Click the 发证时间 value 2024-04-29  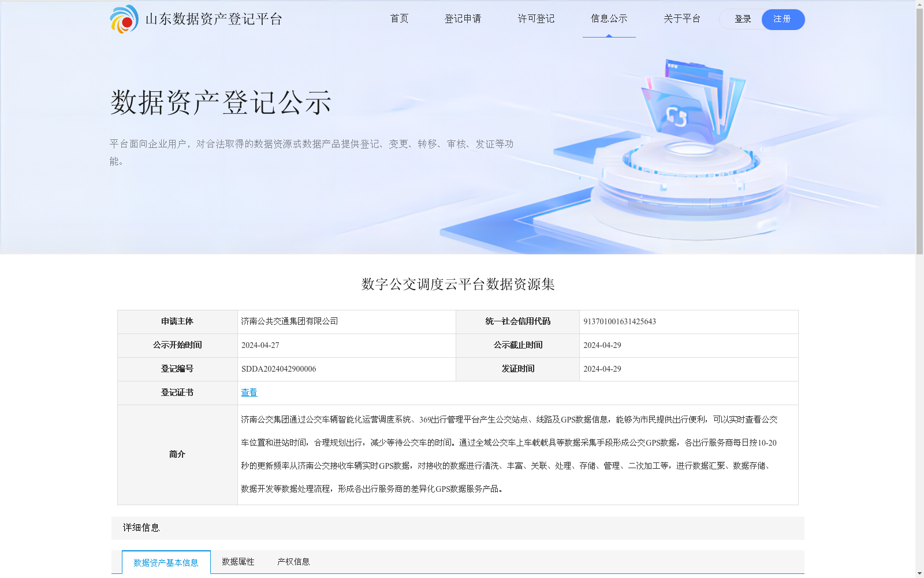tap(602, 369)
